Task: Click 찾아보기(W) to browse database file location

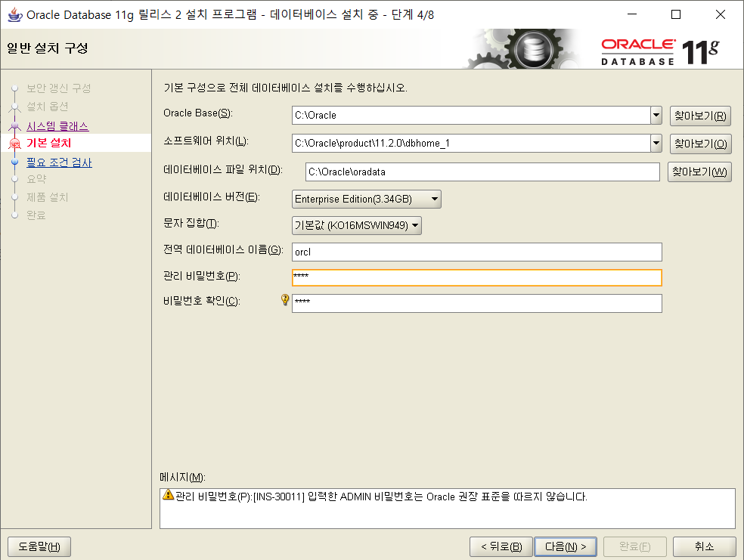Action: click(x=699, y=172)
